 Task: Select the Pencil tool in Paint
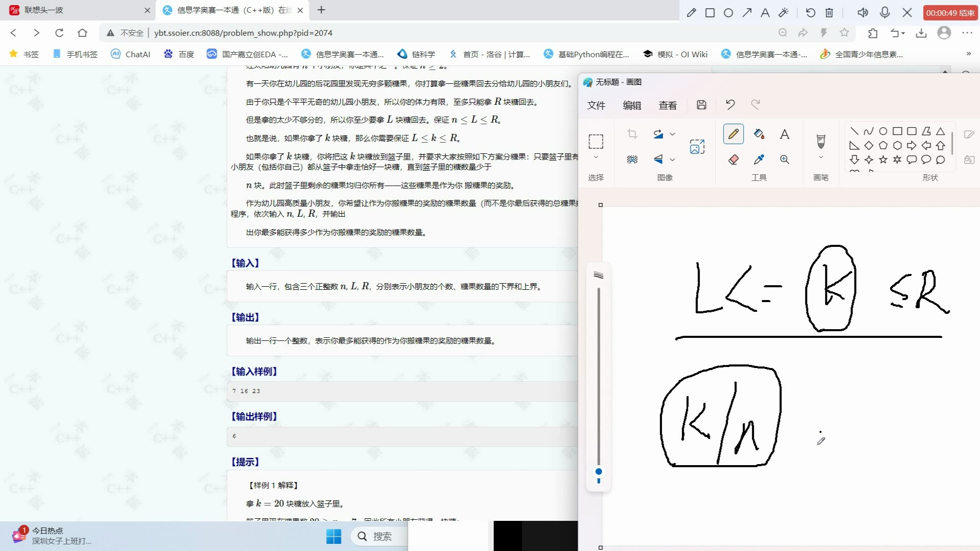tap(733, 134)
